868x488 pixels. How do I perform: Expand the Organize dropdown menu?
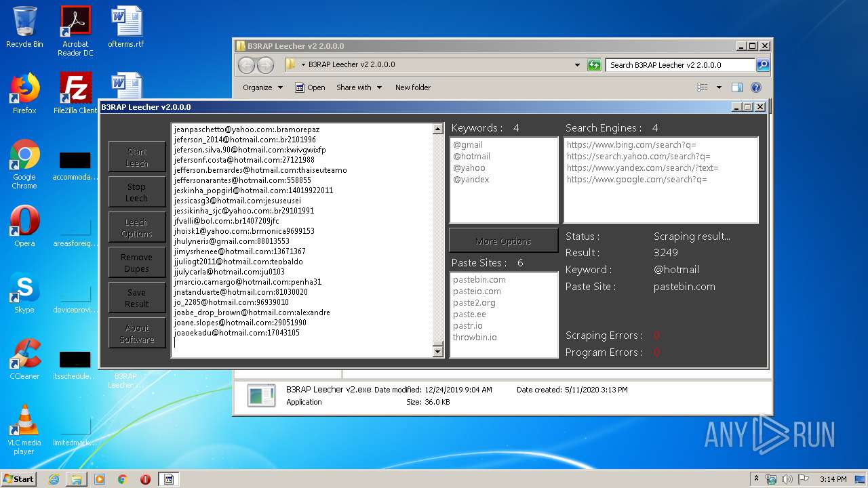click(262, 87)
